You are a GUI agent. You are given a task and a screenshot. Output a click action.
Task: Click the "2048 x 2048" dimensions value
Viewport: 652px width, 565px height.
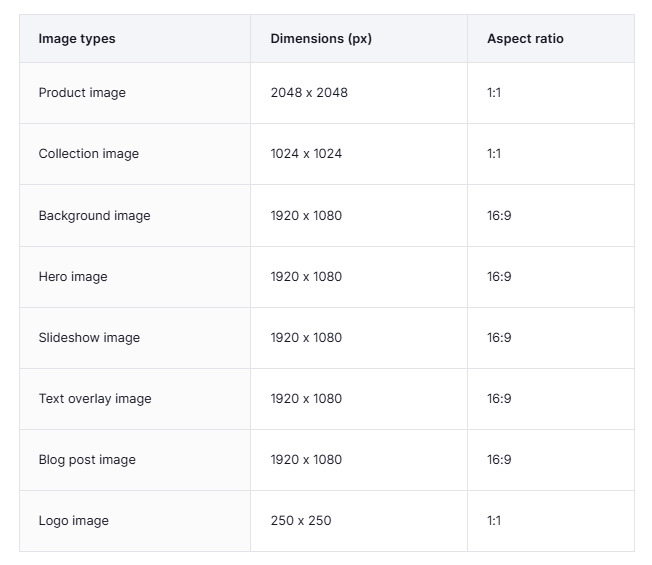tap(309, 93)
